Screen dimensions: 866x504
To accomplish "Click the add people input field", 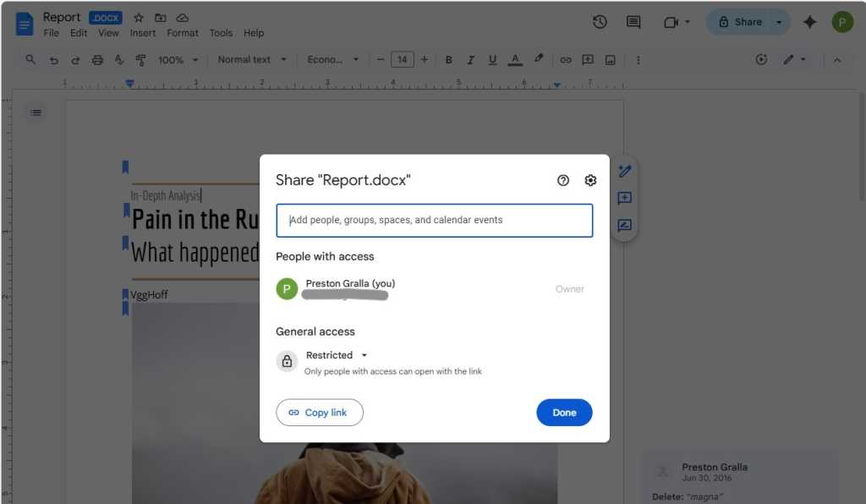I will click(434, 220).
